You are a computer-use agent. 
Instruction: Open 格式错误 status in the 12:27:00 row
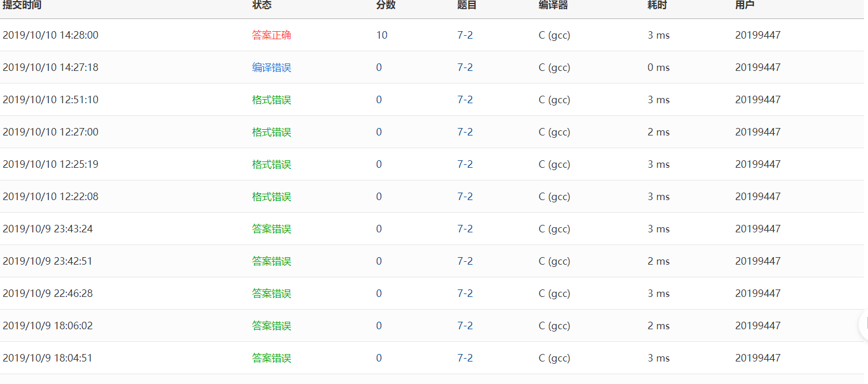pos(271,132)
